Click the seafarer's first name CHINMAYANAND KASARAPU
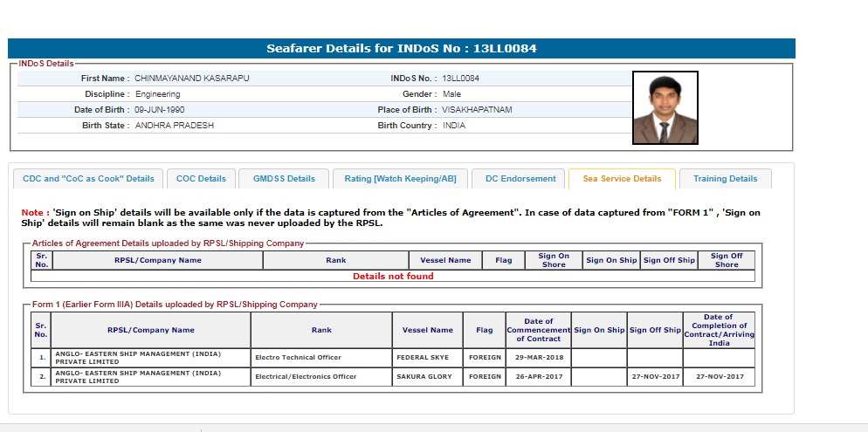This screenshot has width=868, height=432. pos(191,79)
